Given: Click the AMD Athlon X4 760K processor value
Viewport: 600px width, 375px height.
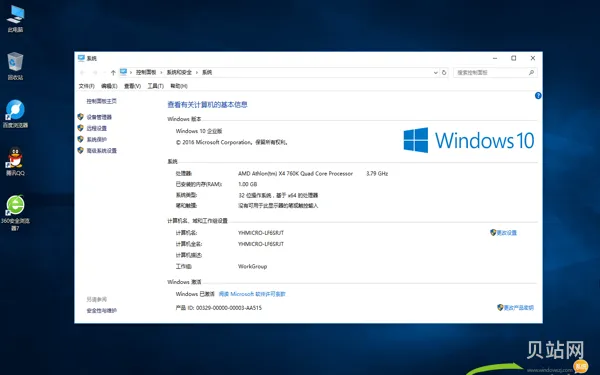Looking at the screenshot, I should coord(295,174).
